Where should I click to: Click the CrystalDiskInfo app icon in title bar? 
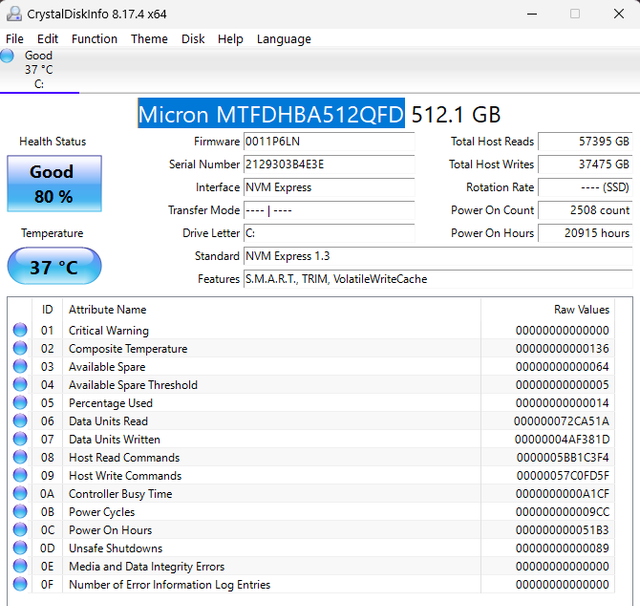[14, 14]
